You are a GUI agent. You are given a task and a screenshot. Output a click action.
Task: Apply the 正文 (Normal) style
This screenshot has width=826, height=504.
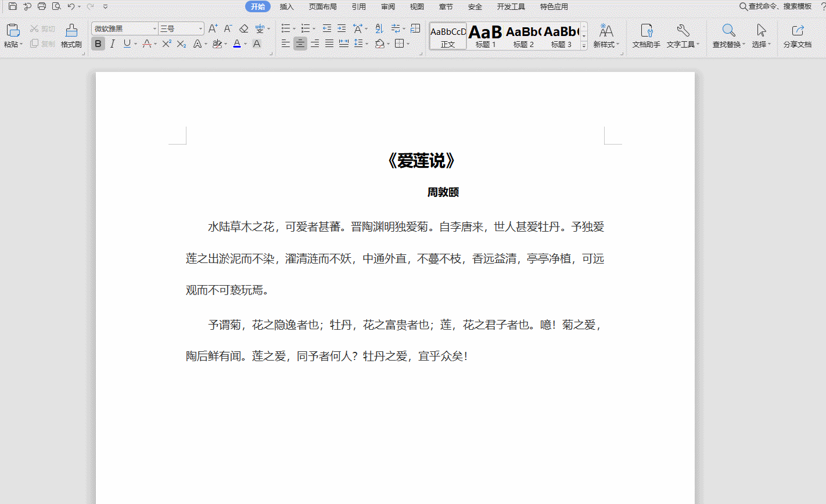448,36
